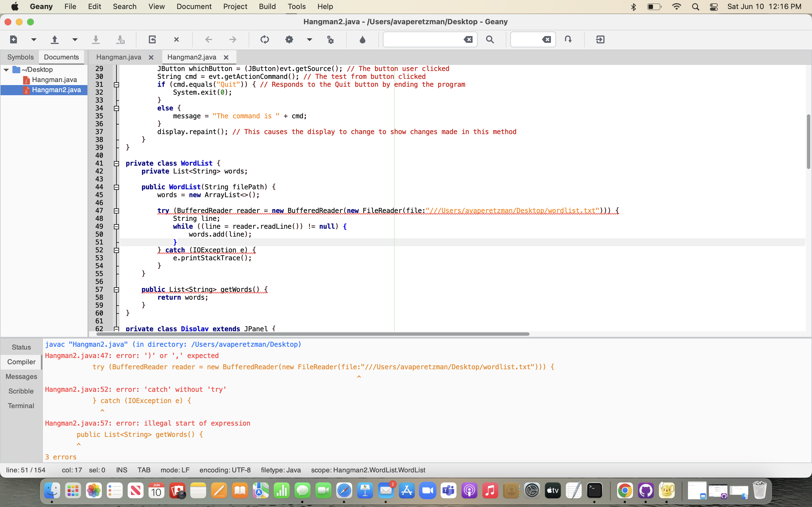Open the Build menu

267,6
